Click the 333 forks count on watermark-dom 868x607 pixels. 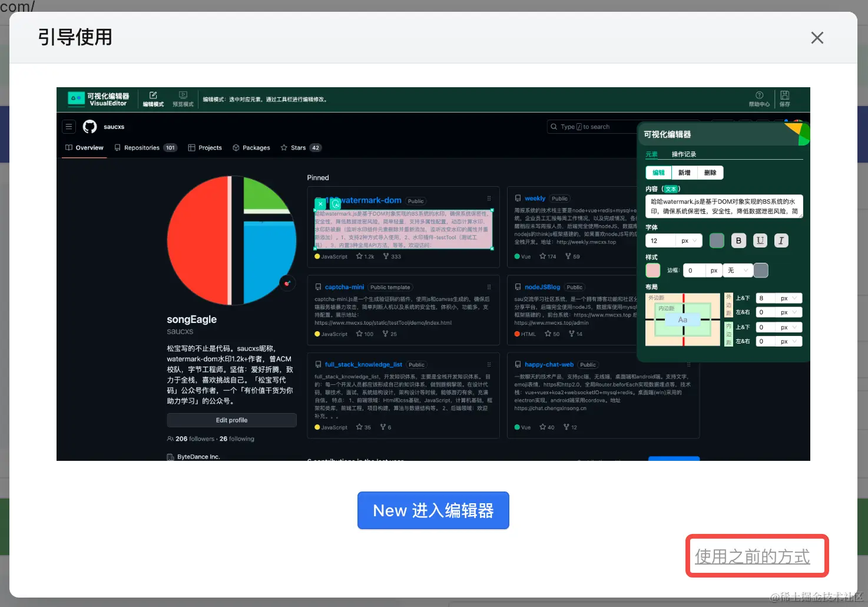click(392, 256)
